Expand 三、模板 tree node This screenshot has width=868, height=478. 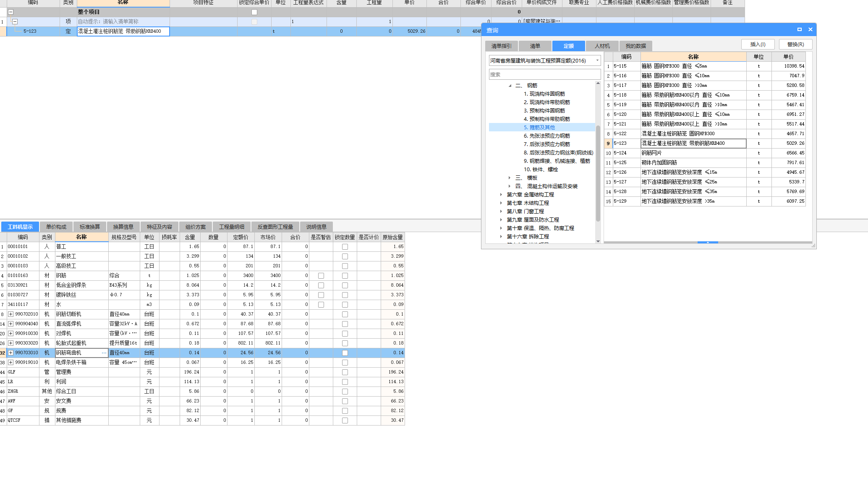[x=510, y=178]
